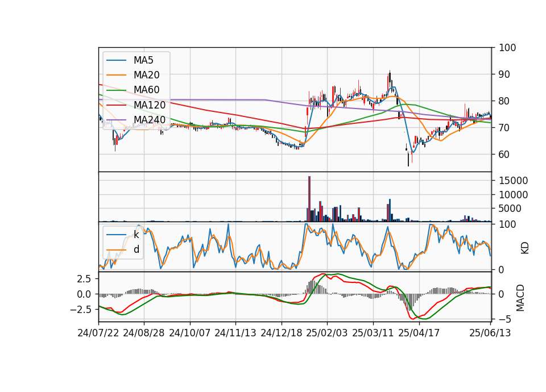Screen dimensions: 546x392
Task: Click the 24/07/22 date axis label
Action: (x=98, y=333)
